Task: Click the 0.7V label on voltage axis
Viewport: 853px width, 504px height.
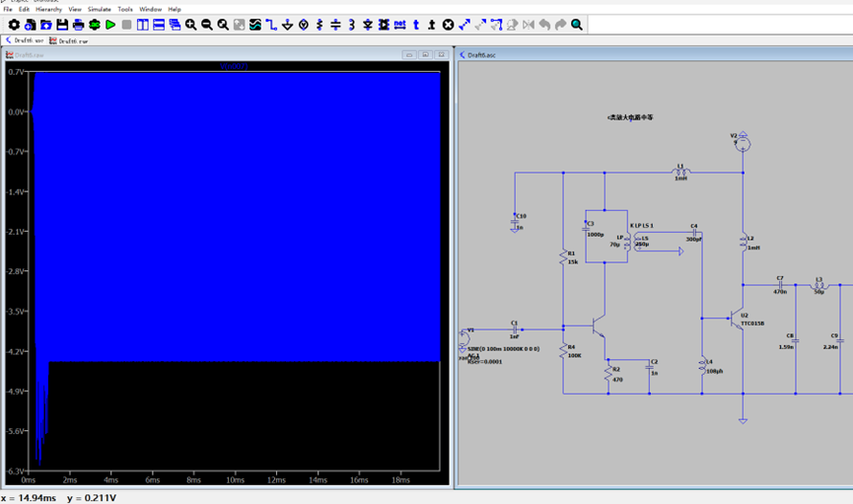Action: pyautogui.click(x=15, y=72)
